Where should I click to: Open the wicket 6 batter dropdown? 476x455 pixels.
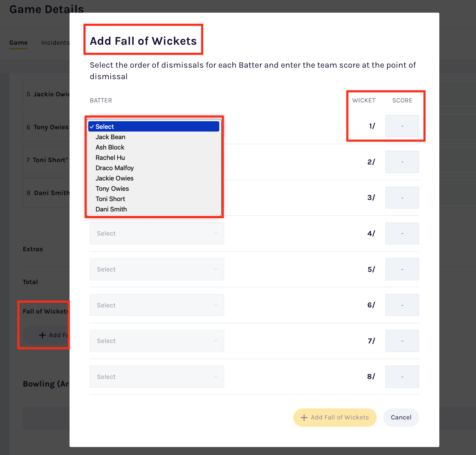157,305
